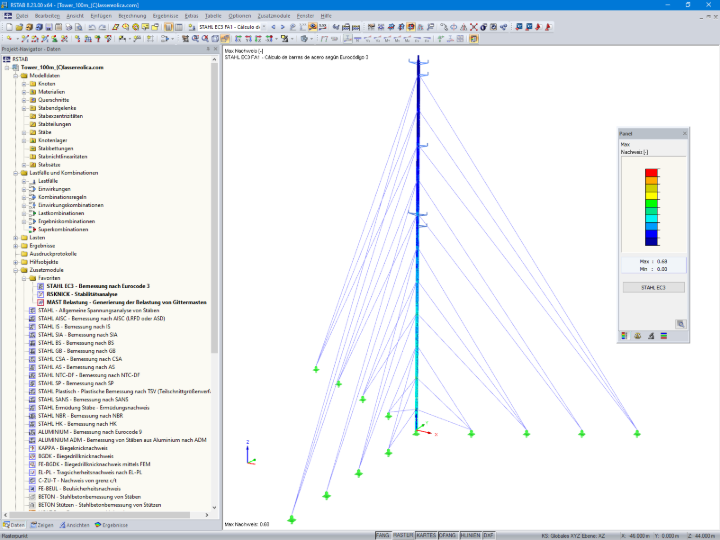The width and height of the screenshot is (720, 540).
Task: Click the highlighted icon at end of second toolbar
Action: pyautogui.click(x=474, y=39)
